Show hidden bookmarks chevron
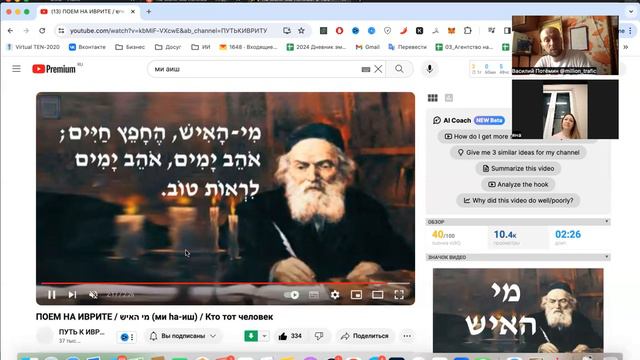 coord(625,47)
